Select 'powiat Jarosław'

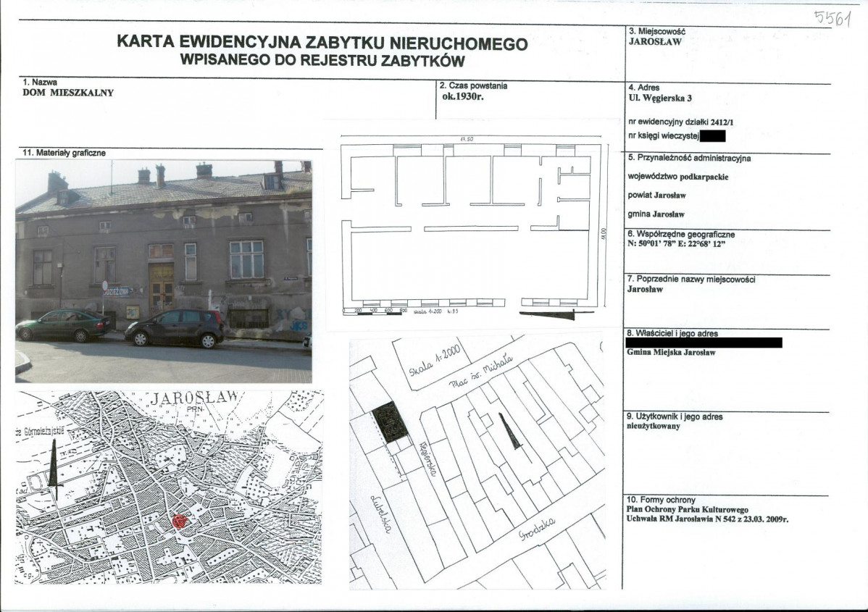(x=657, y=195)
